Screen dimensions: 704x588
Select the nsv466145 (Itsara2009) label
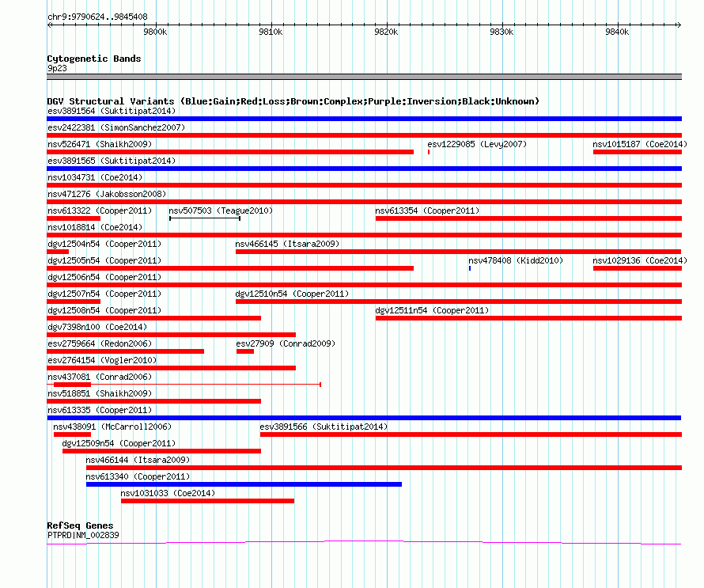point(287,244)
